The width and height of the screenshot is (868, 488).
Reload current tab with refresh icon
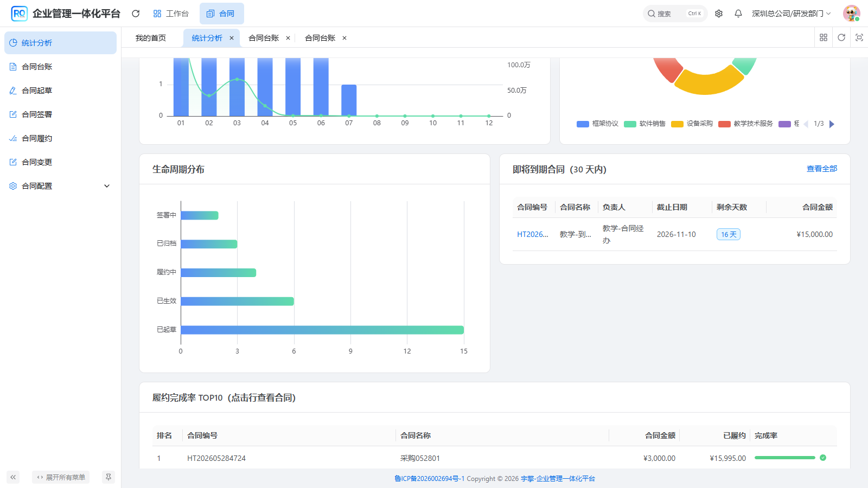coord(841,37)
